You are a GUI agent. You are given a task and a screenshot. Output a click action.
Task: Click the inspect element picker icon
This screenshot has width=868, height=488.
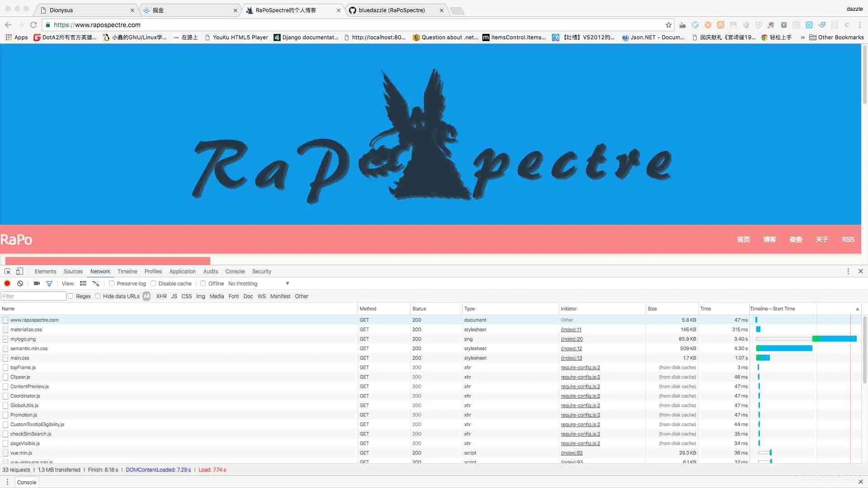pos(7,272)
